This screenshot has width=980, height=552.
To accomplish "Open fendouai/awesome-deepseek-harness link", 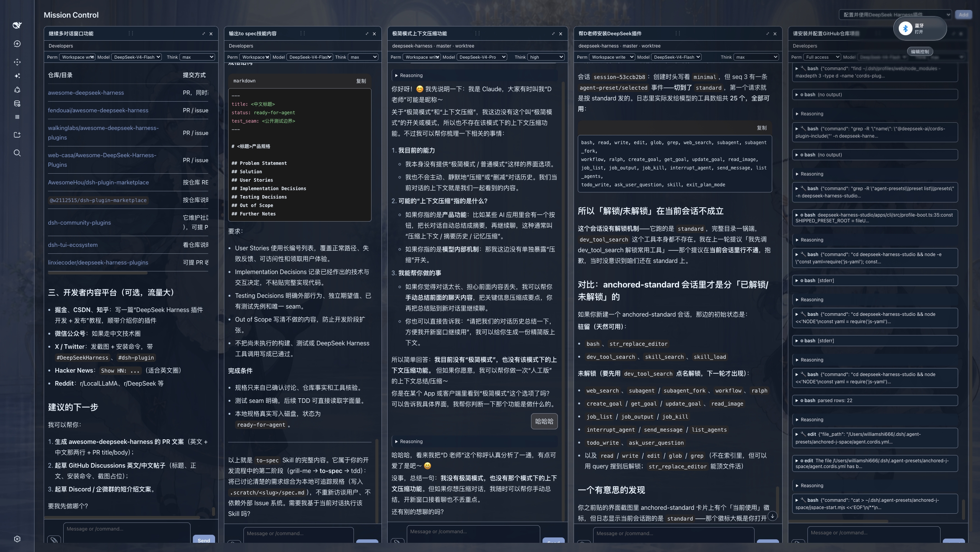I will [x=98, y=110].
